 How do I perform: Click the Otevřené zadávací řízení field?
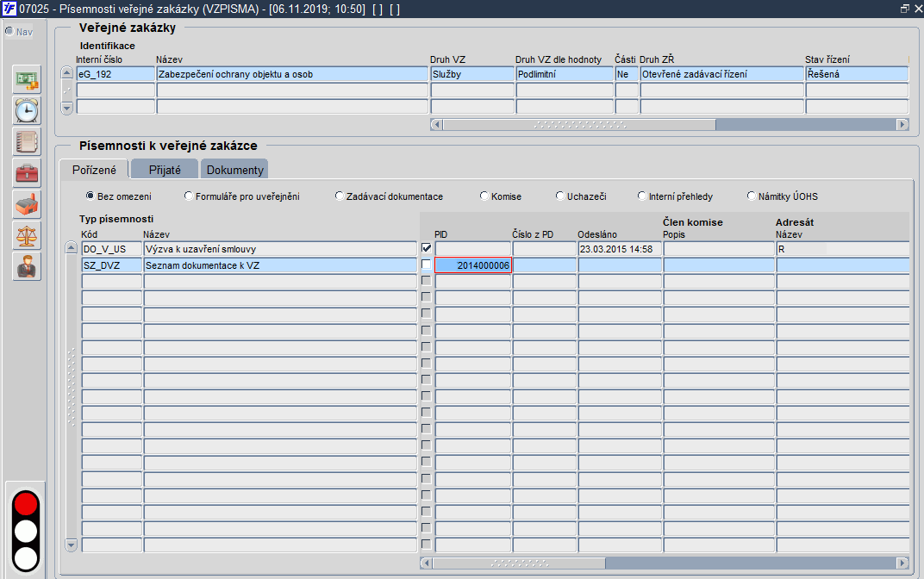pyautogui.click(x=722, y=73)
